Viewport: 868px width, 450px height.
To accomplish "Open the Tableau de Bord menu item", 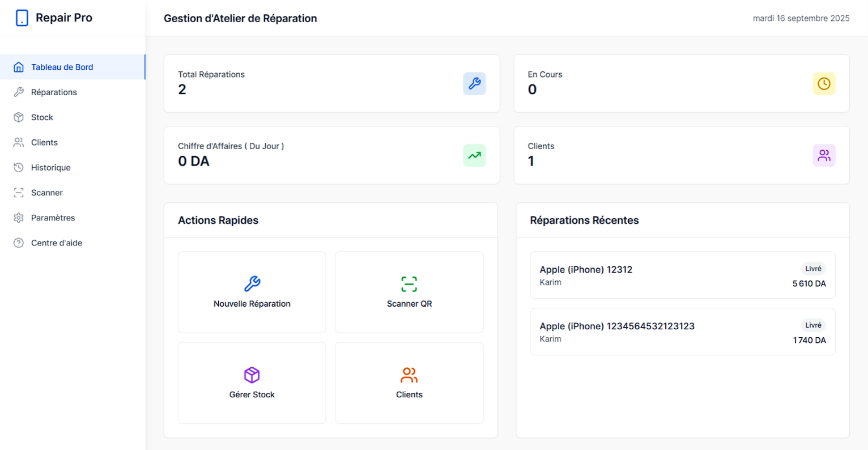I will (x=62, y=67).
